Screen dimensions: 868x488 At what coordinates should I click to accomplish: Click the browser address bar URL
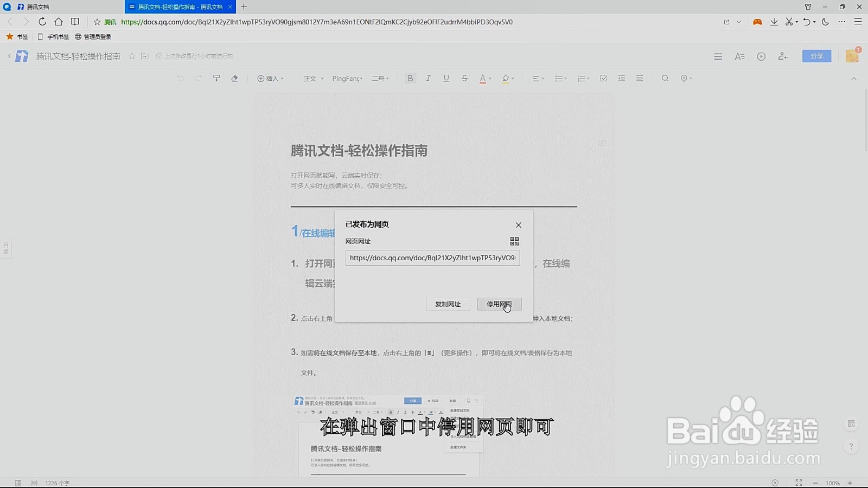click(x=317, y=22)
